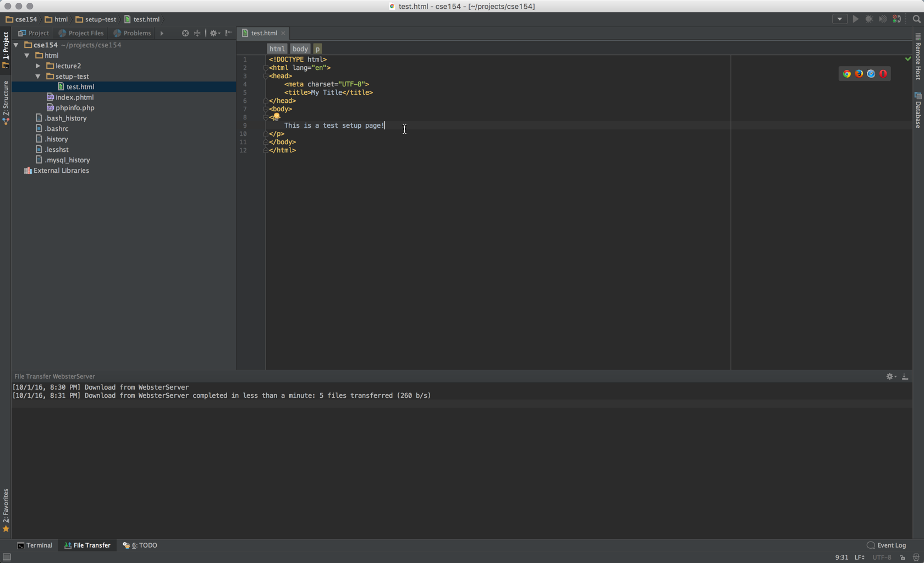Screen dimensions: 924x563
Task: Click the Run with Coverage icon
Action: pos(883,19)
